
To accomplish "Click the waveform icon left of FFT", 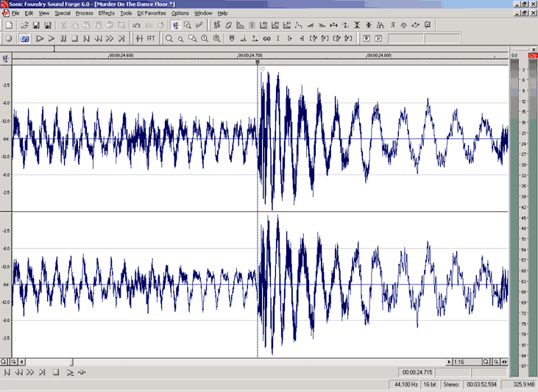I will 139,39.
